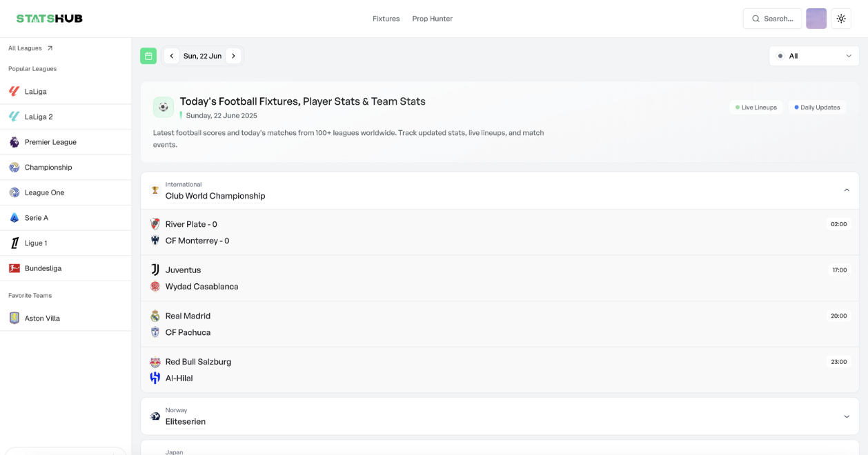Click the 17:00 kickoff time
This screenshot has height=455, width=868.
click(839, 270)
